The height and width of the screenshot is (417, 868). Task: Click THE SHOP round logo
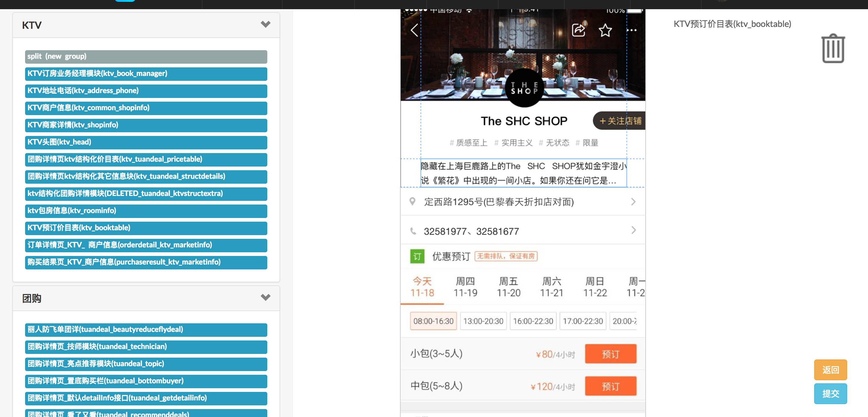coord(524,88)
